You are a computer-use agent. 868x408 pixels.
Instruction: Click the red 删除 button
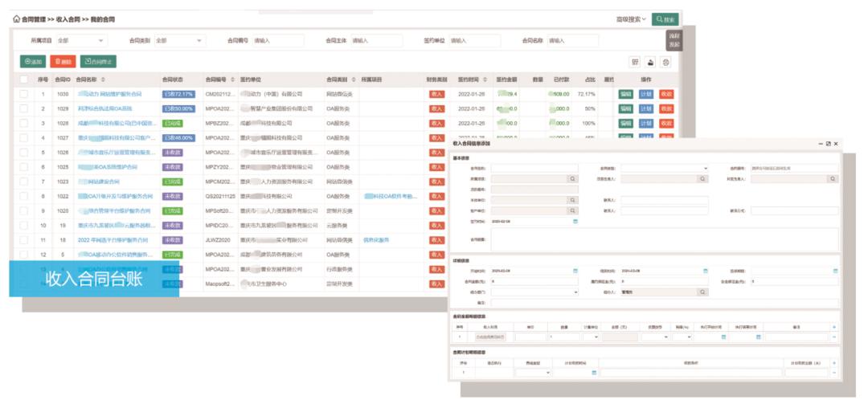[62, 61]
